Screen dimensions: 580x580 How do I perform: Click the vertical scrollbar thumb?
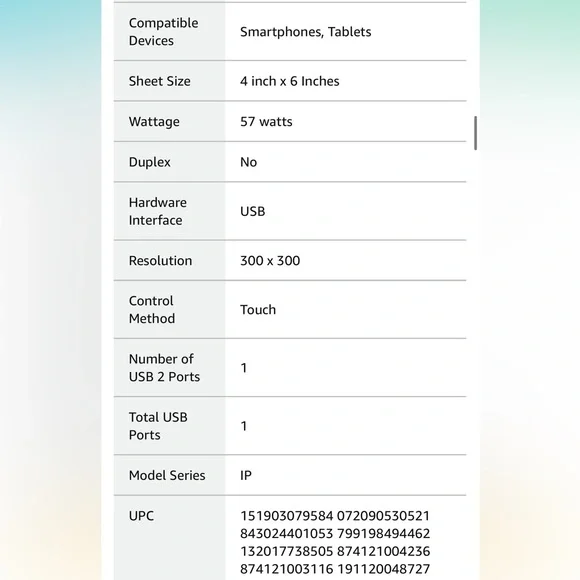(x=475, y=133)
